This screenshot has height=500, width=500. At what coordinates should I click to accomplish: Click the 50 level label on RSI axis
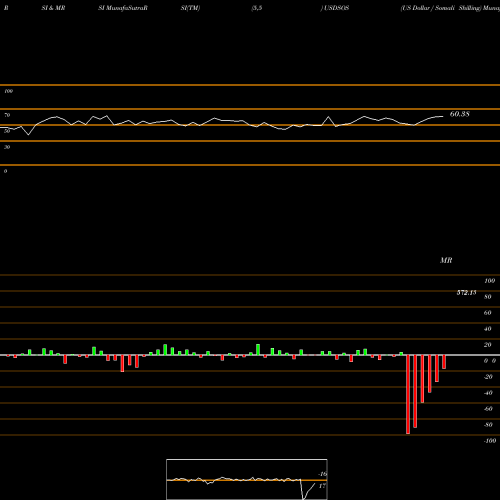point(7,131)
